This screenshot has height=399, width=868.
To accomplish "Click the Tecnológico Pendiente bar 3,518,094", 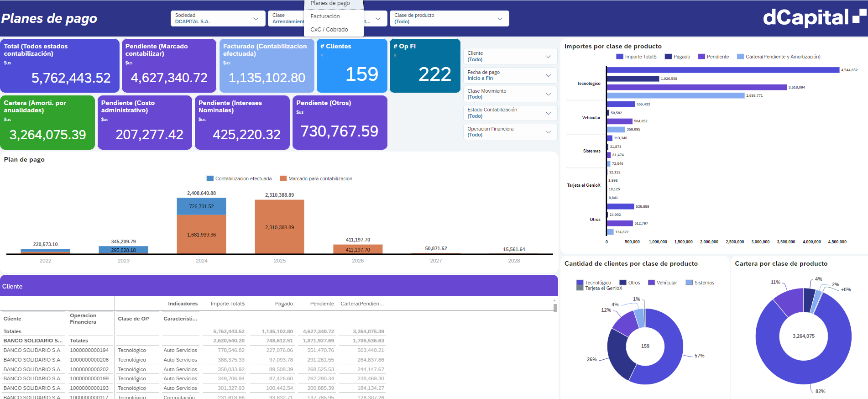I will pos(697,87).
